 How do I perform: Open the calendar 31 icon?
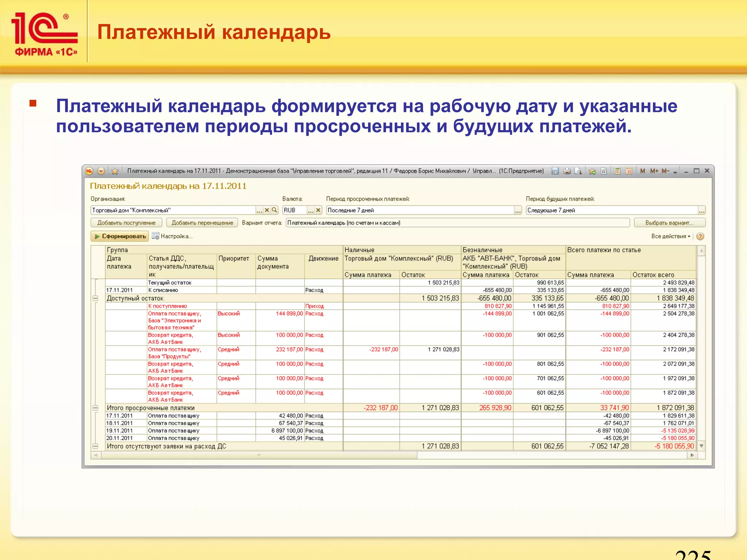629,171
